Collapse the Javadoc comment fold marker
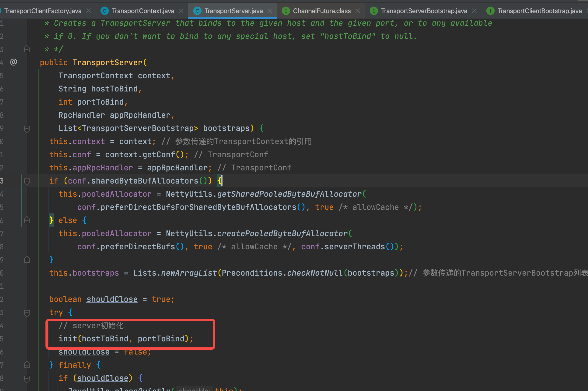Screen dimensions: 588x391 [27, 49]
